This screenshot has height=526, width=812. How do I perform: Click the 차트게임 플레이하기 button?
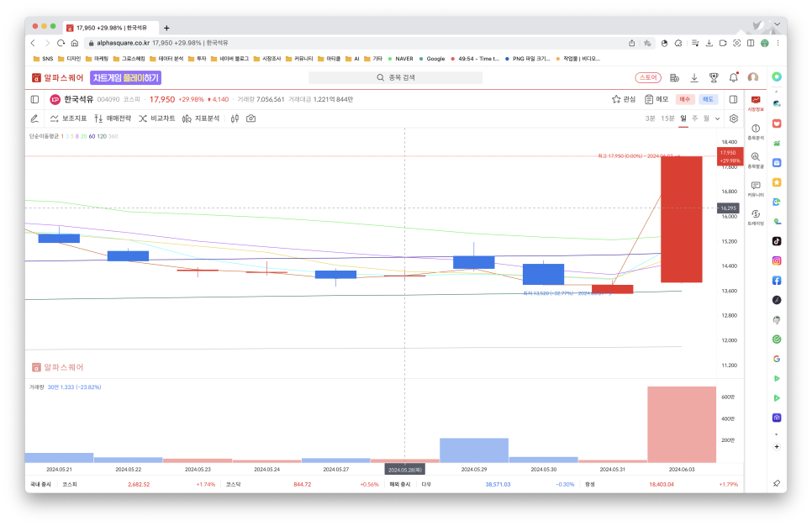(126, 77)
